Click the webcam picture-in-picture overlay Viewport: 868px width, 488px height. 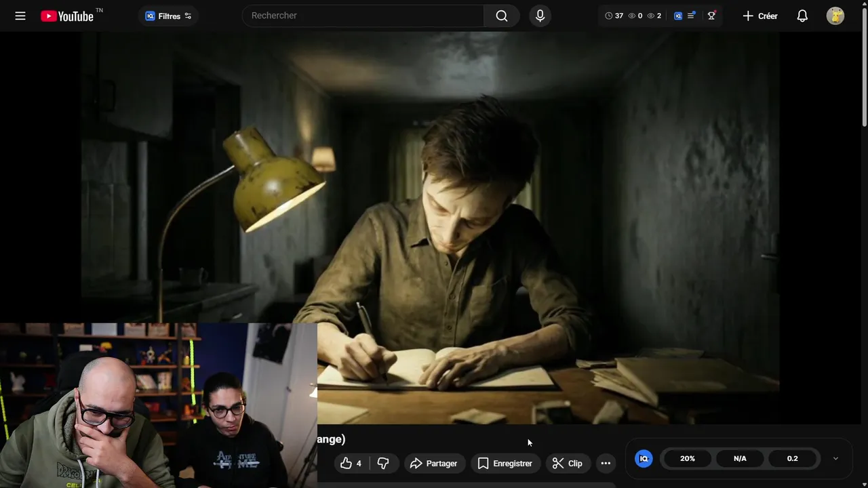(x=159, y=405)
